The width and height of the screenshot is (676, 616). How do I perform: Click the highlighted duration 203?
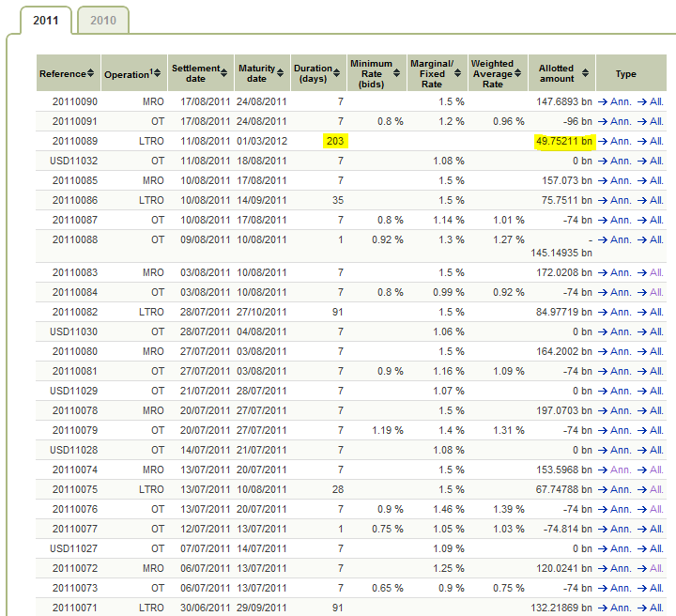[335, 142]
